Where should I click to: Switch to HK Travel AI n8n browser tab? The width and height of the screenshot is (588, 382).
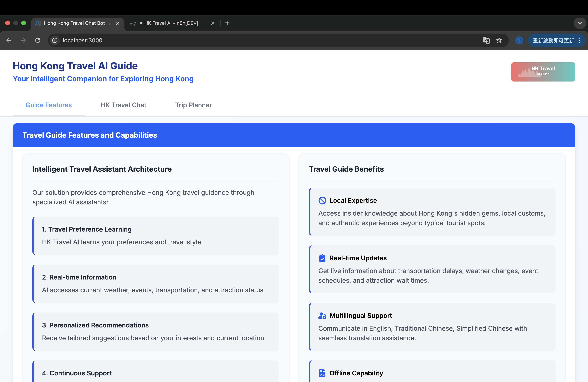tap(170, 23)
